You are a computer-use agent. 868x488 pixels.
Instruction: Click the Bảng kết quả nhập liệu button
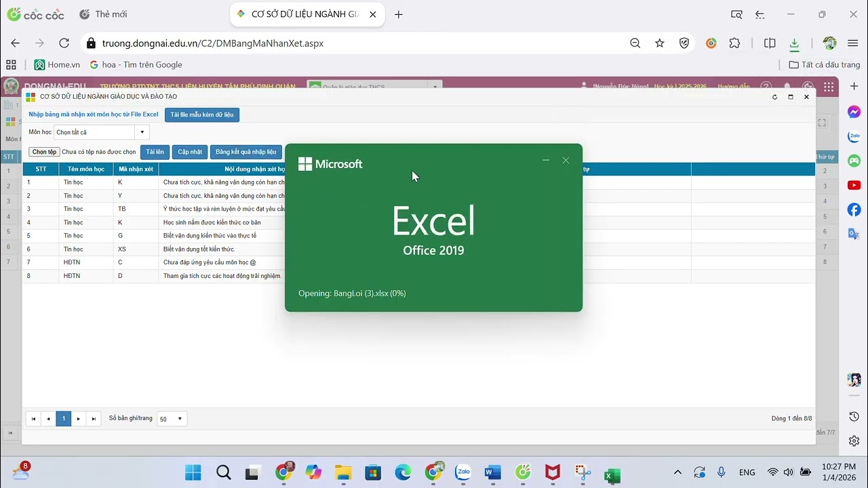coord(246,152)
